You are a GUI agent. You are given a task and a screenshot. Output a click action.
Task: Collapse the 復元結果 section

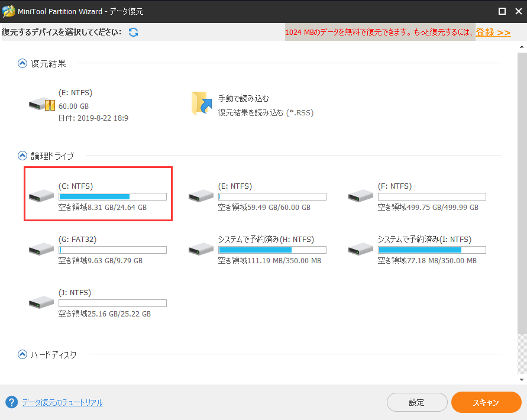pyautogui.click(x=22, y=63)
